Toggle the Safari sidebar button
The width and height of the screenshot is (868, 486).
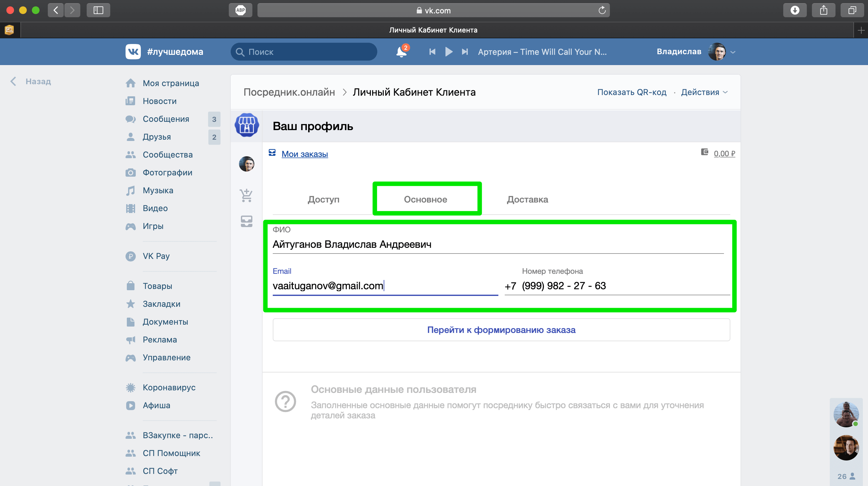tap(98, 10)
